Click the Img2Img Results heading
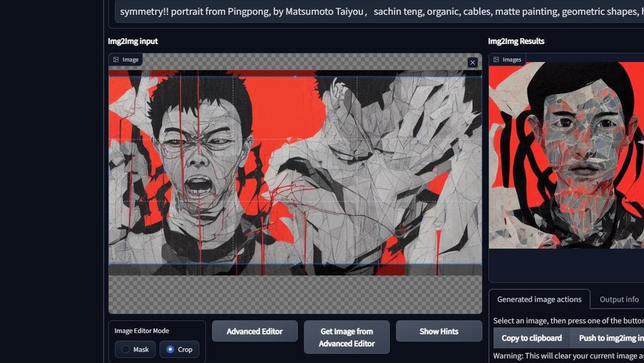The image size is (644, 363). [516, 41]
